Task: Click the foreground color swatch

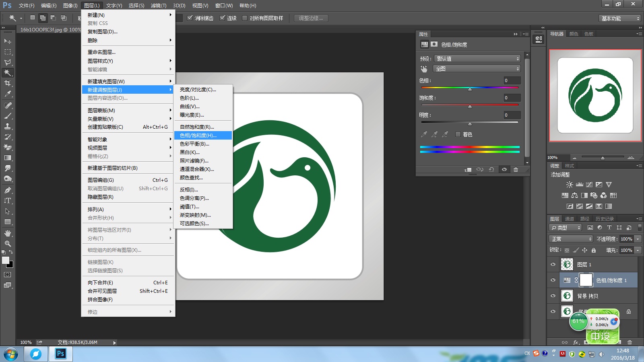Action: [5, 260]
